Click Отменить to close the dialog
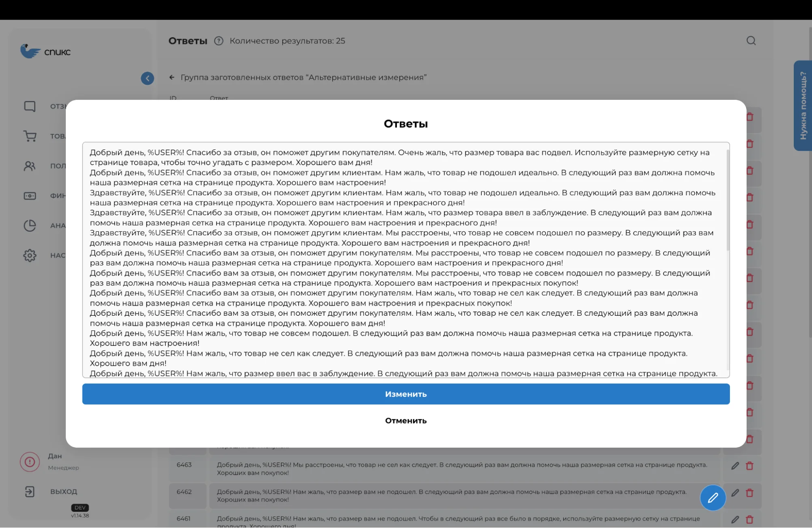Viewport: 812px width, 528px height. 406,420
